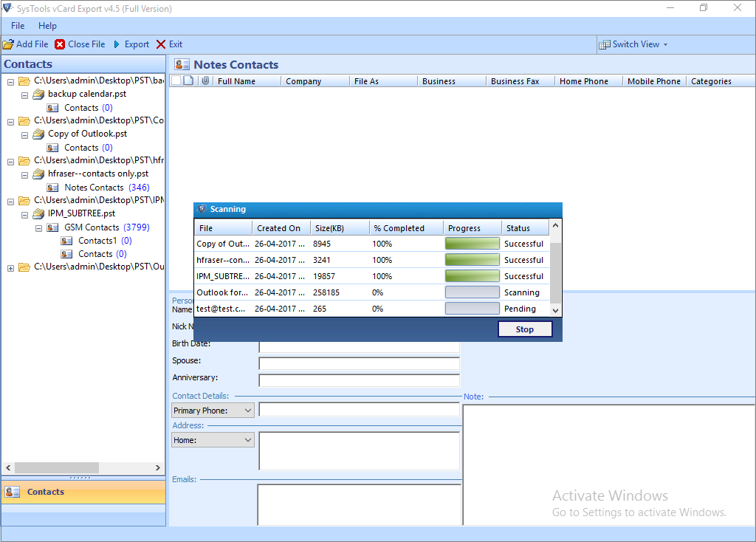Click right arrow of tree horizontal scrollbar
756x542 pixels.
click(158, 467)
